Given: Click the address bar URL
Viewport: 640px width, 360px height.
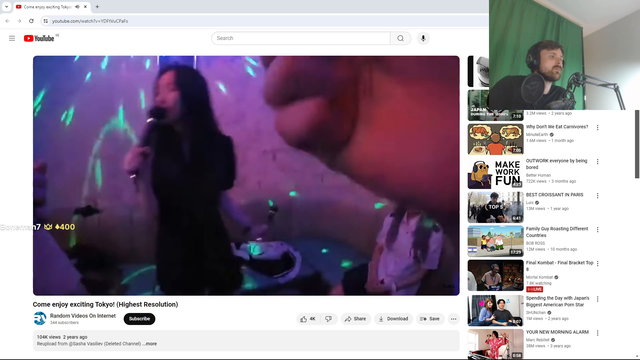Looking at the screenshot, I should 90,21.
